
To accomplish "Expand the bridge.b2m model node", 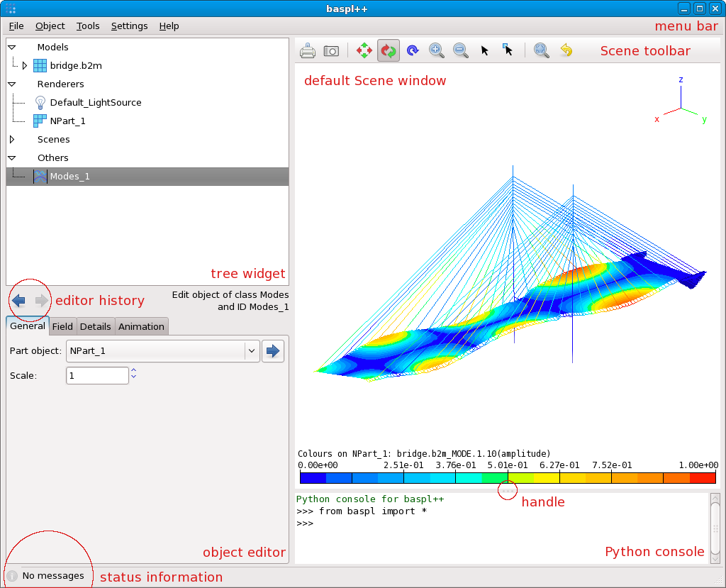I will point(25,66).
